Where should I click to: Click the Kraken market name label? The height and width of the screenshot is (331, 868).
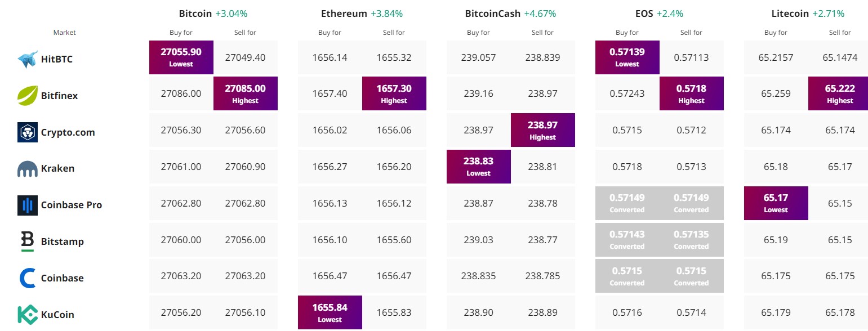tap(57, 168)
